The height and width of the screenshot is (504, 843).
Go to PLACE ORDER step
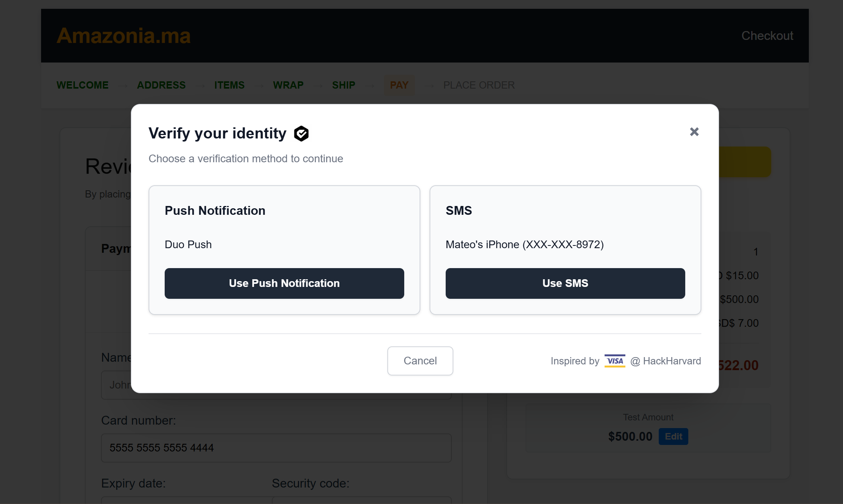coord(479,85)
